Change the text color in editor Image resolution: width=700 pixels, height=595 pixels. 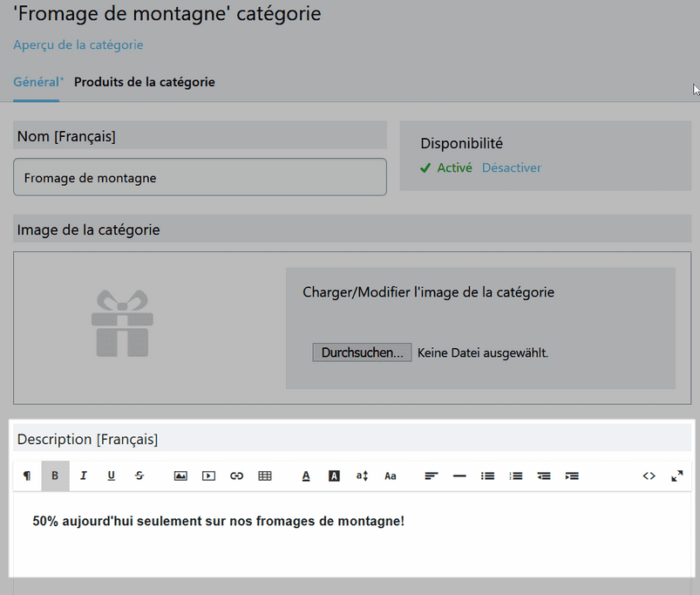306,475
